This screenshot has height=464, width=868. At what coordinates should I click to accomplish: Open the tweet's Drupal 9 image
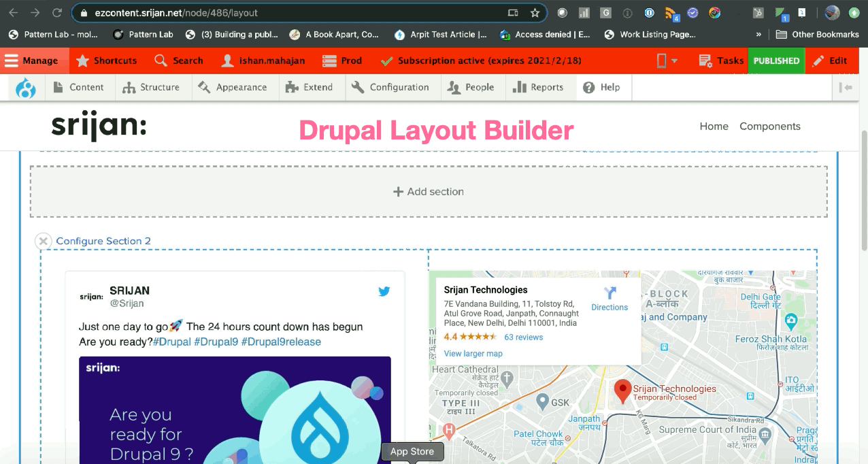(x=235, y=410)
